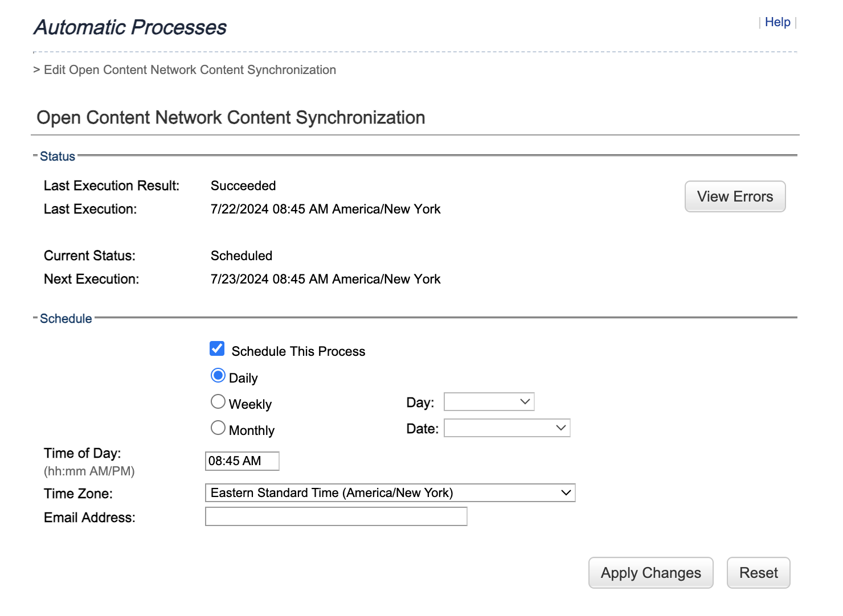
Task: Select the Weekly schedule option
Action: coord(218,401)
